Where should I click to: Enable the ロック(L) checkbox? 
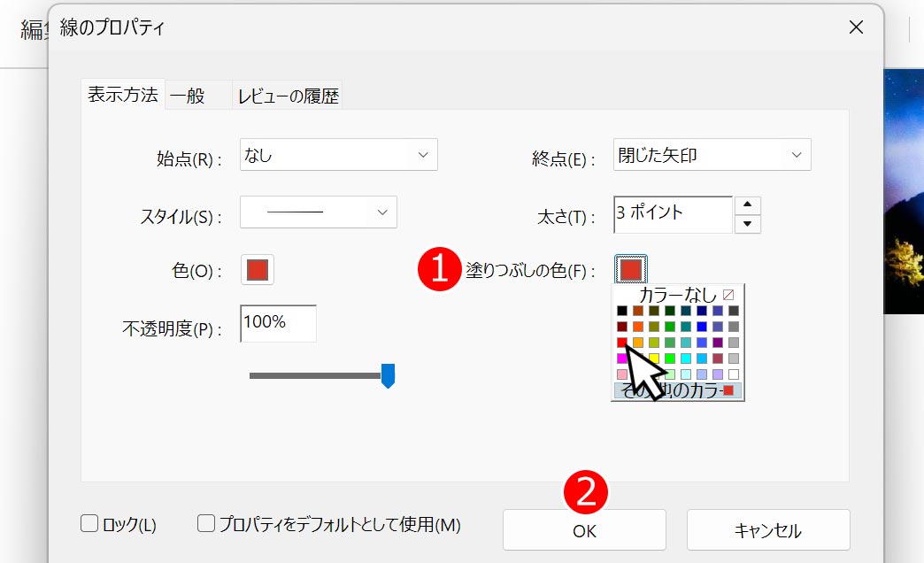click(x=89, y=523)
